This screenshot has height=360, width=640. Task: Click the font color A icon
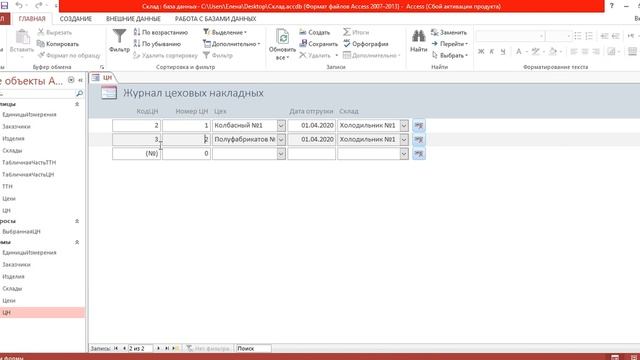click(518, 51)
